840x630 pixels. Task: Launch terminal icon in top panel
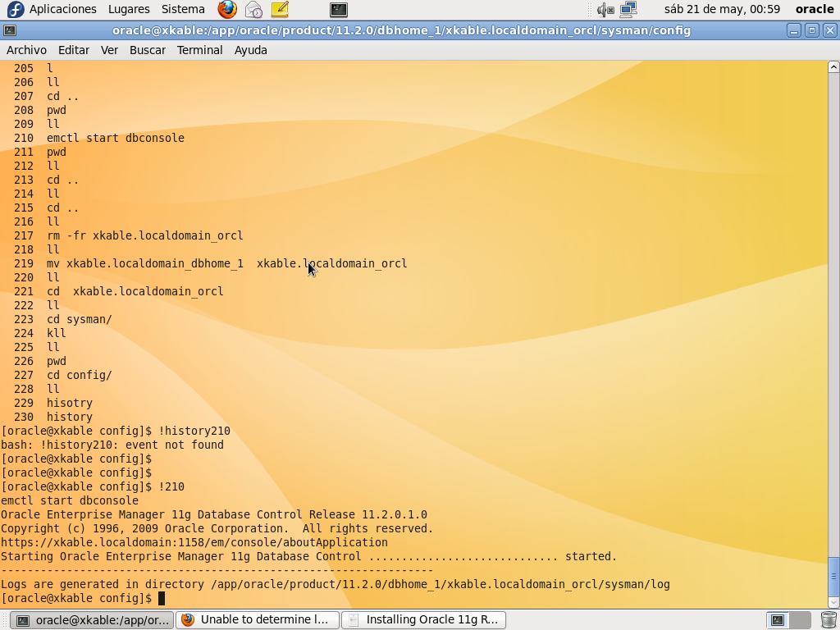[339, 9]
